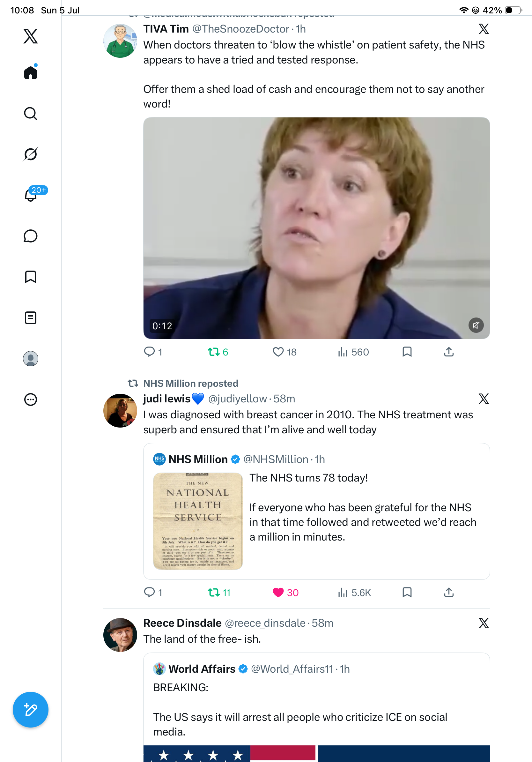This screenshot has height=762, width=532.
Task: Share the judi lewis post
Action: click(x=449, y=593)
